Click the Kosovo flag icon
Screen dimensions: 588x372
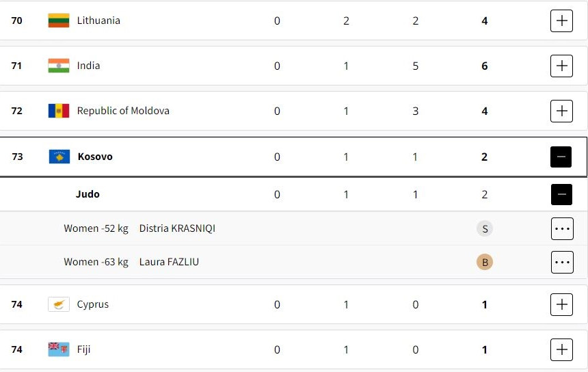[59, 157]
